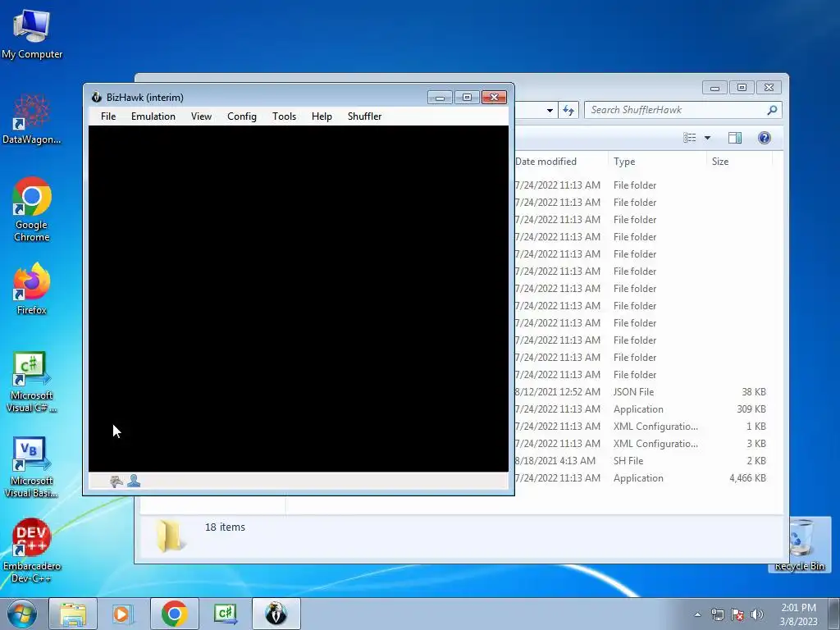Open the Tools menu in BizHawk

[x=284, y=116]
